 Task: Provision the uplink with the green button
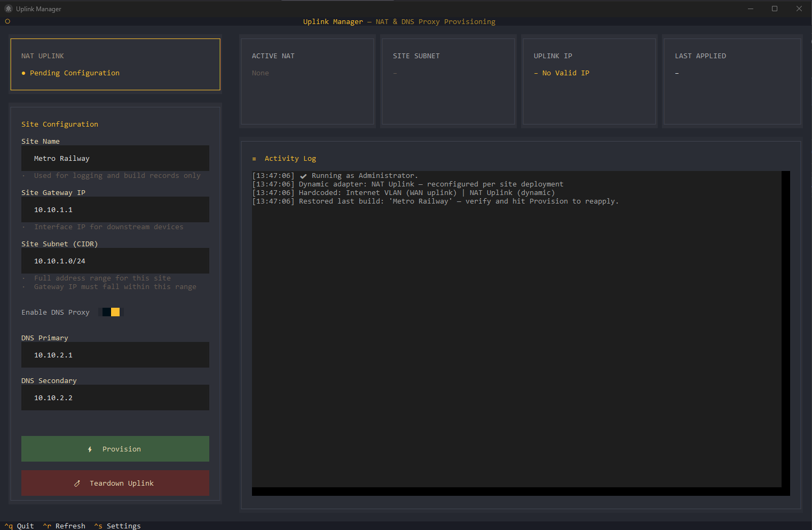click(x=115, y=449)
